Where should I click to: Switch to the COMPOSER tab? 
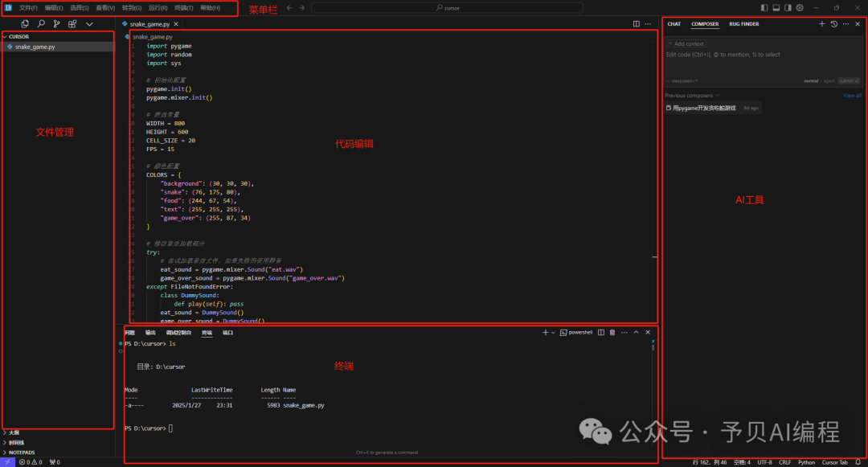705,24
